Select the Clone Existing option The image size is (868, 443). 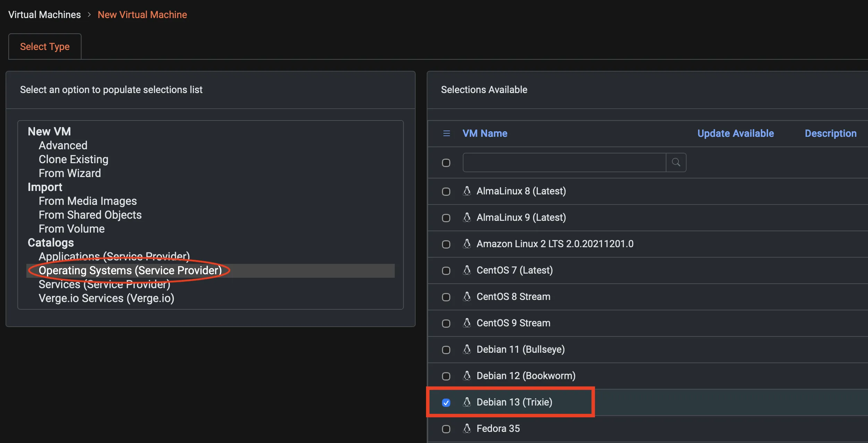73,159
